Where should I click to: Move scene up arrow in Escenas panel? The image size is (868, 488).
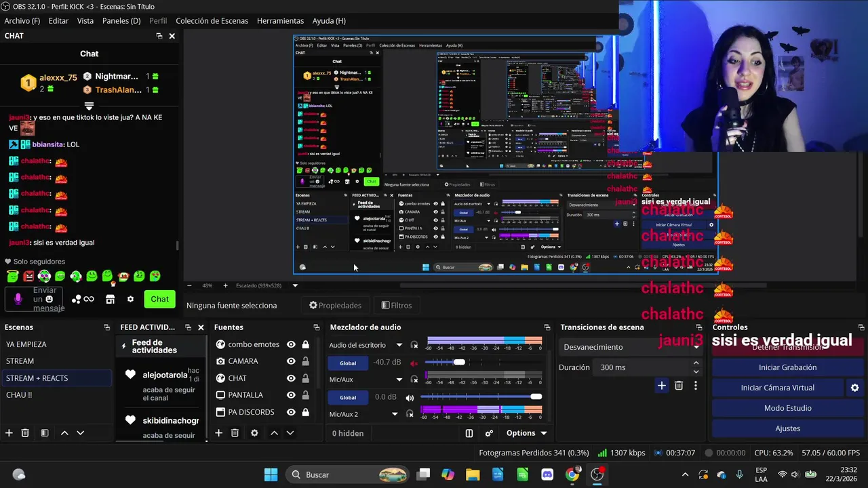click(64, 433)
